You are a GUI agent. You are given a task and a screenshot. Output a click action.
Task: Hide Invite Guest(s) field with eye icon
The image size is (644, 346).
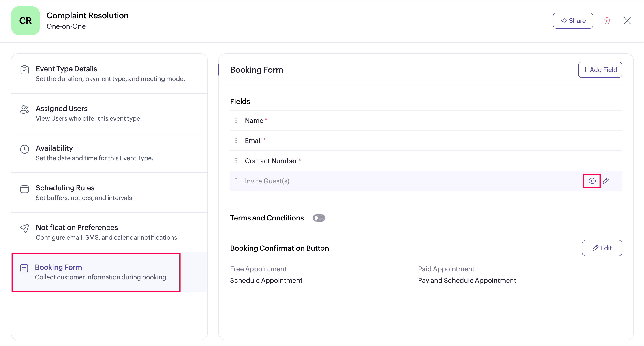coord(592,181)
